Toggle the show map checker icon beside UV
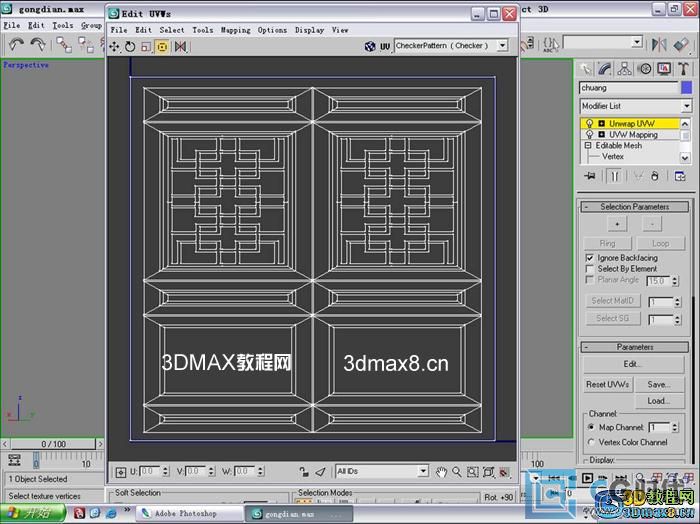 pyautogui.click(x=370, y=46)
